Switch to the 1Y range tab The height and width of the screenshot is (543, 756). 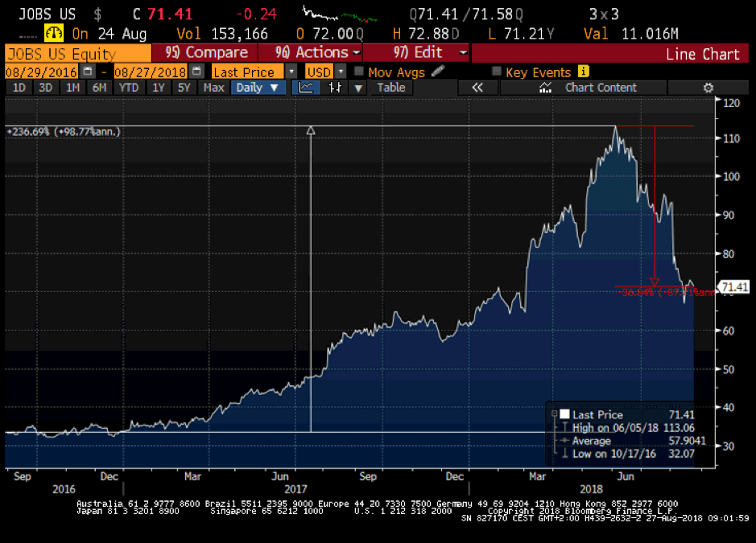(x=159, y=88)
